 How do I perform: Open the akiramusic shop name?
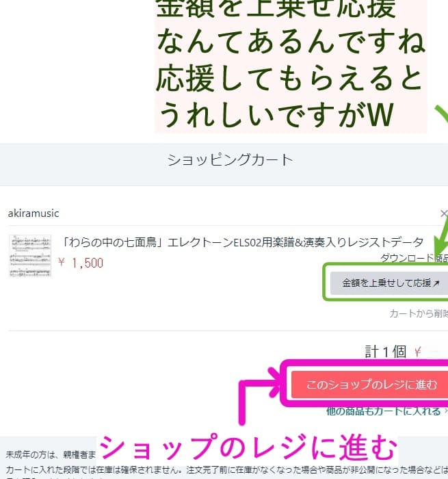(34, 213)
